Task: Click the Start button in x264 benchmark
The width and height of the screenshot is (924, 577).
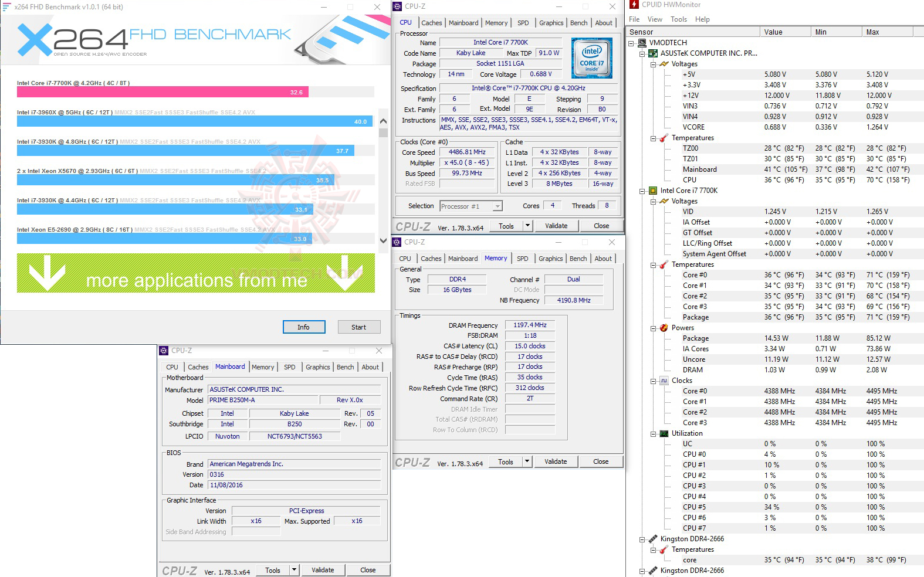Action: (358, 327)
